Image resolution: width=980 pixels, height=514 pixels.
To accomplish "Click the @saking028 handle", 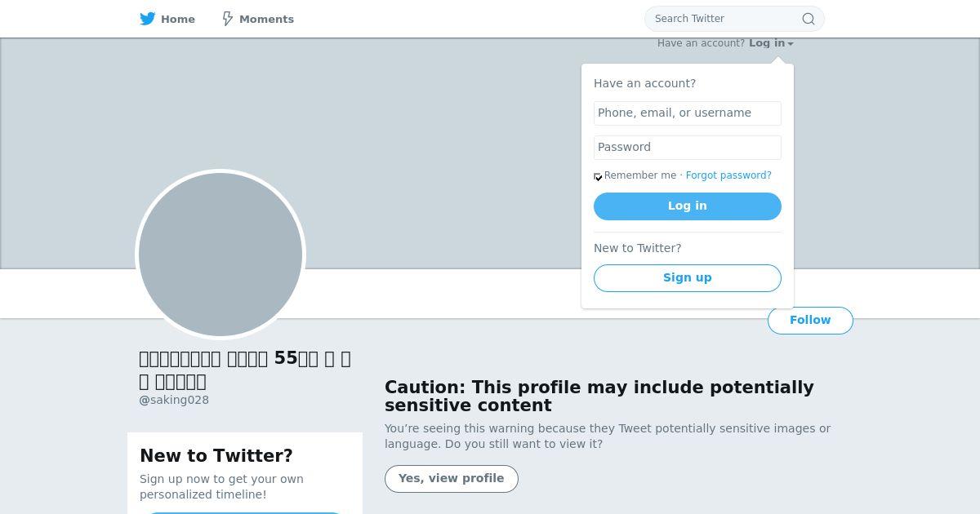I will (174, 400).
